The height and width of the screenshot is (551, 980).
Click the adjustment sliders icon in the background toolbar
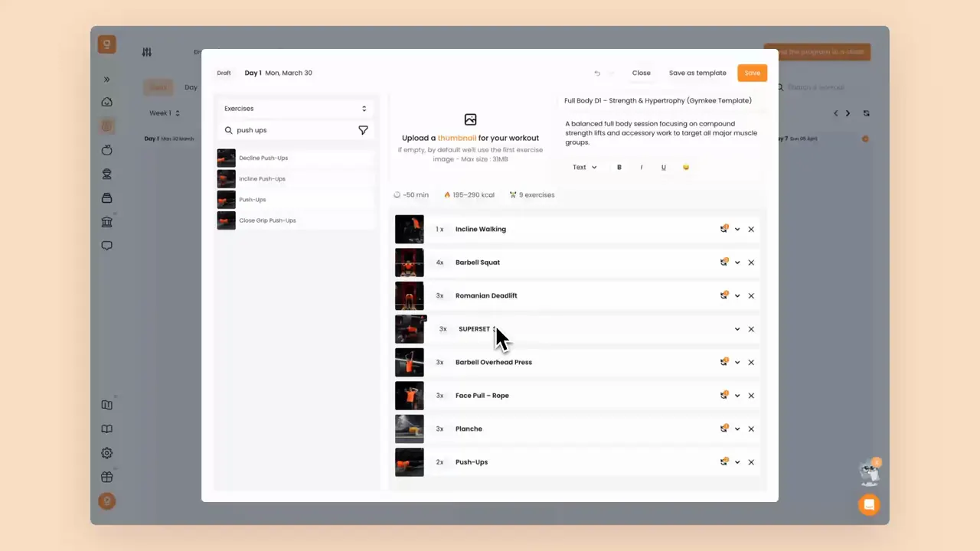coord(147,52)
